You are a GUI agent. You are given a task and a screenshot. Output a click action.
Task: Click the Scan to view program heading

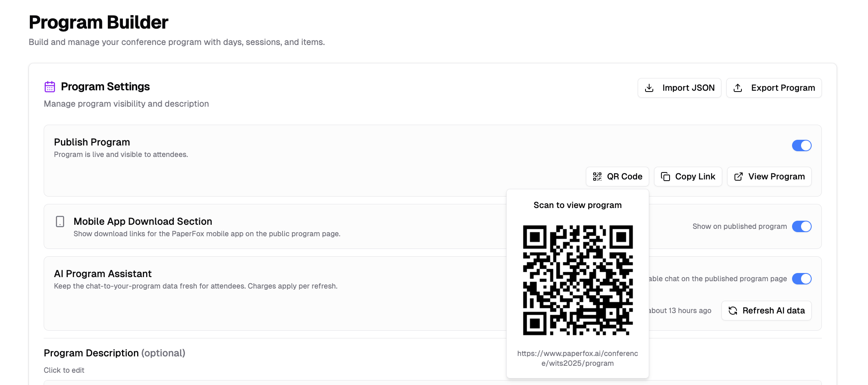pyautogui.click(x=577, y=205)
